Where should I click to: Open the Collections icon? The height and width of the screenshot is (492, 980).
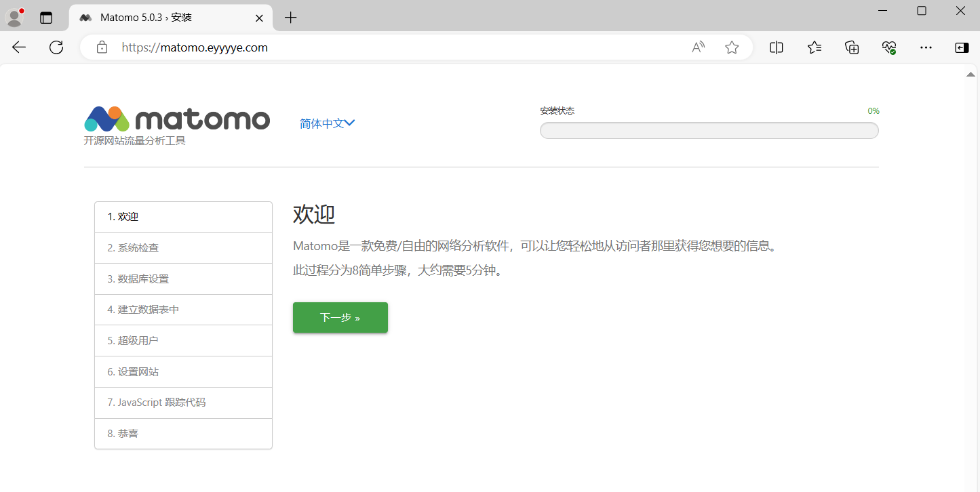pyautogui.click(x=852, y=47)
